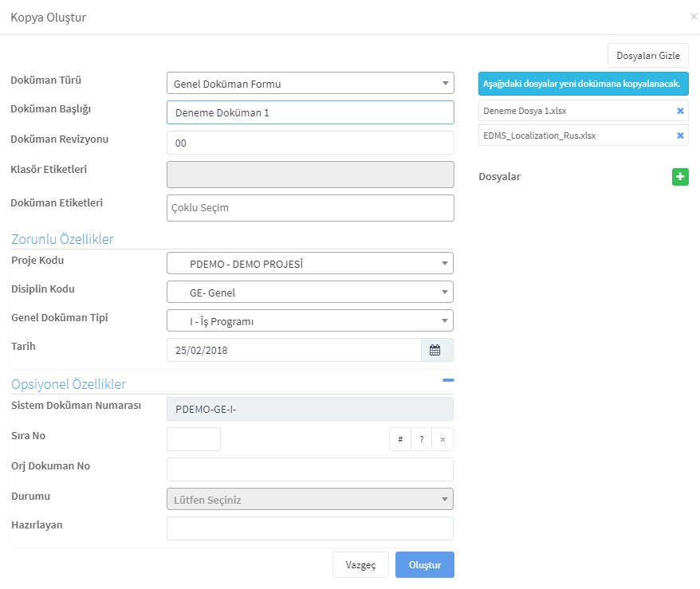Image resolution: width=700 pixels, height=589 pixels.
Task: Open the Tarih calendar picker icon
Action: 435,350
